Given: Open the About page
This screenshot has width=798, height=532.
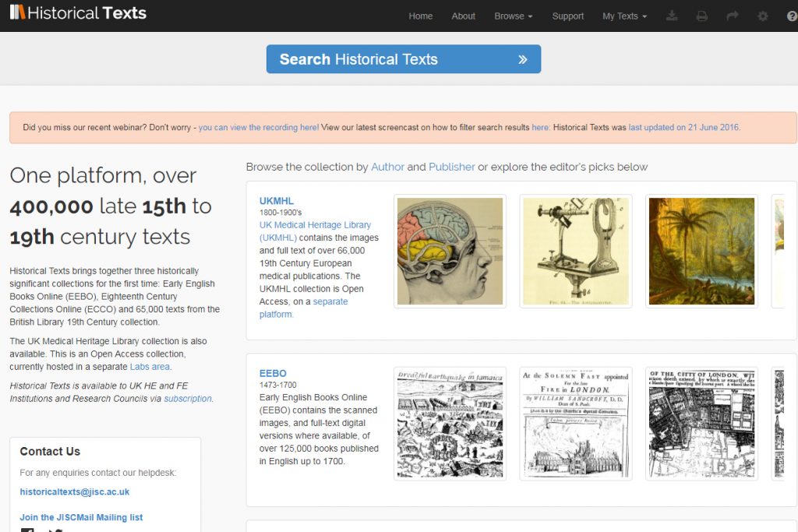Looking at the screenshot, I should (x=463, y=16).
